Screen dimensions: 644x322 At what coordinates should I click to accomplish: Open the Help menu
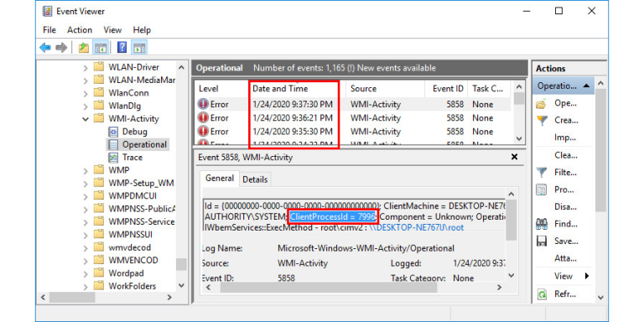tap(142, 30)
